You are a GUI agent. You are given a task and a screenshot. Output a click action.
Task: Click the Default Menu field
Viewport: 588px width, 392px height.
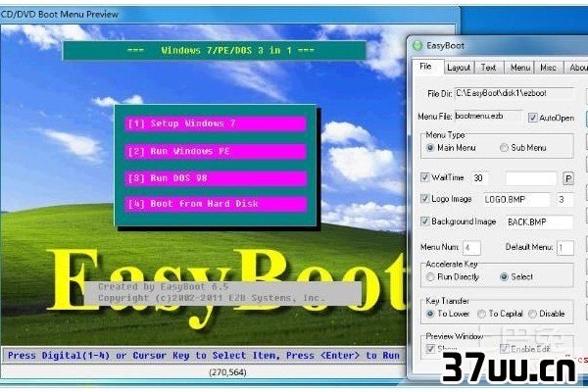(x=565, y=248)
